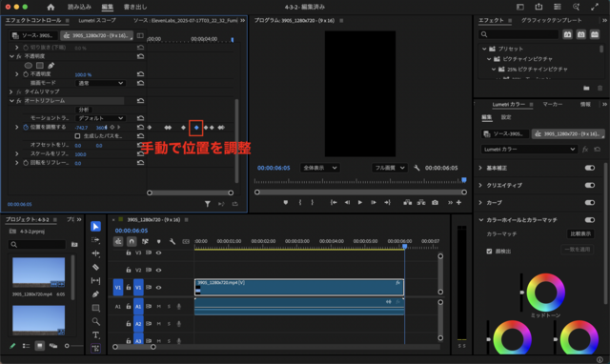Create new custom bin in Effects panel
This screenshot has width=610, height=364.
pos(586,89)
